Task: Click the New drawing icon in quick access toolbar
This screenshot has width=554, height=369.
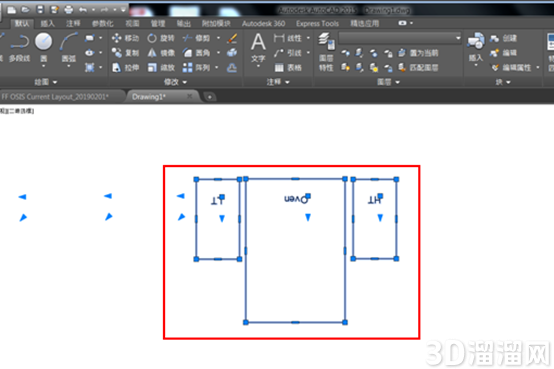Action: tap(11, 10)
